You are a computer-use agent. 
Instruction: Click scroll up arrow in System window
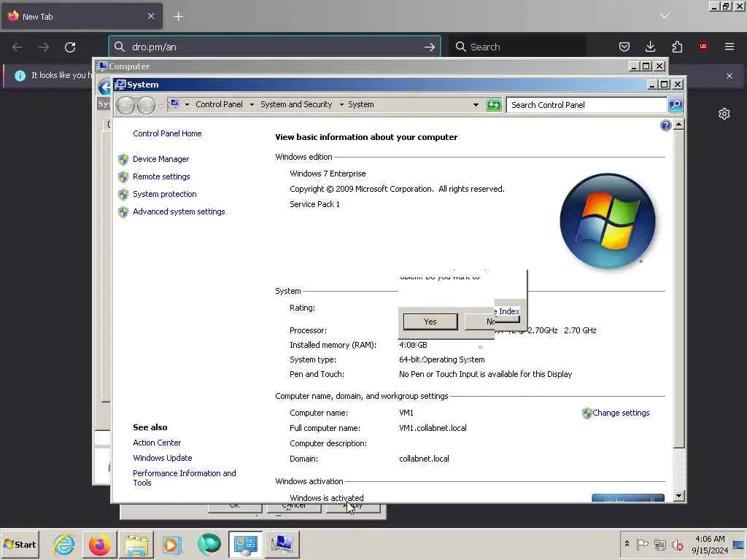coord(679,125)
